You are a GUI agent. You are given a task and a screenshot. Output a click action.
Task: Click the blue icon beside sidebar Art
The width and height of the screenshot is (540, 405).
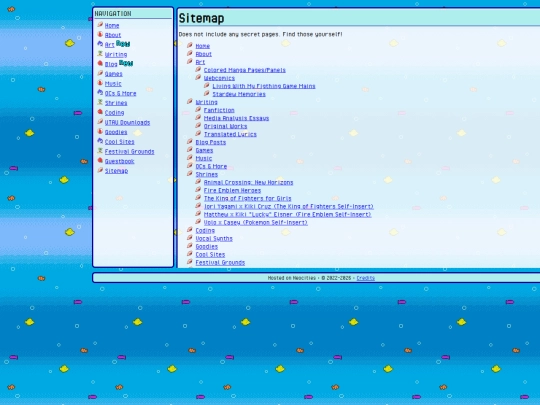[x=100, y=44]
